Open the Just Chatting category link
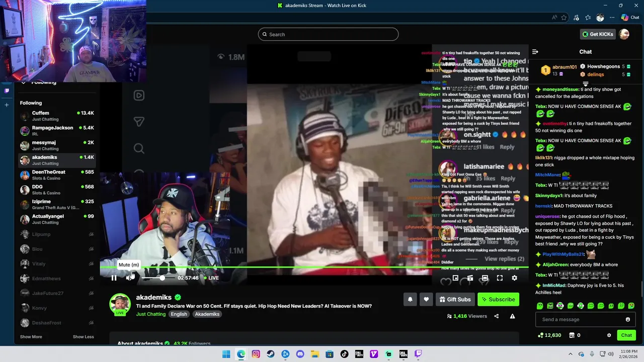644x362 pixels. point(150,314)
